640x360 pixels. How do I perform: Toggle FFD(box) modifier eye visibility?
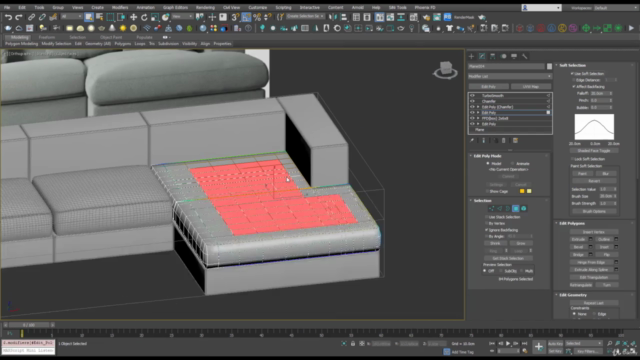click(x=473, y=118)
